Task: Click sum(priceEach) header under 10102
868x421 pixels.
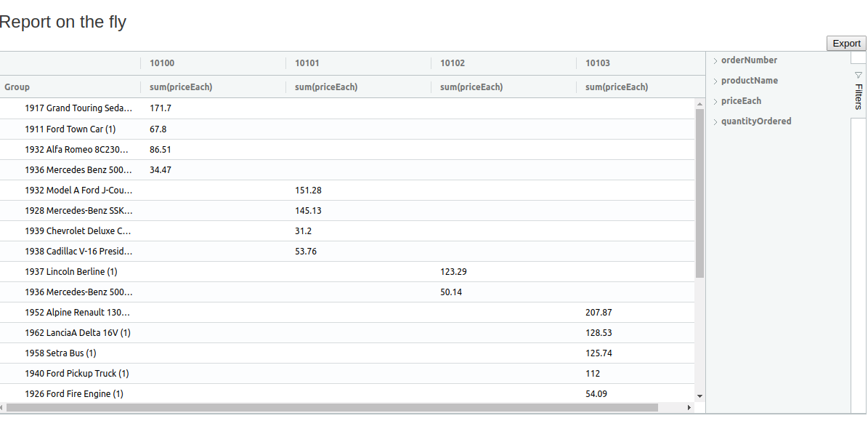Action: pyautogui.click(x=504, y=87)
